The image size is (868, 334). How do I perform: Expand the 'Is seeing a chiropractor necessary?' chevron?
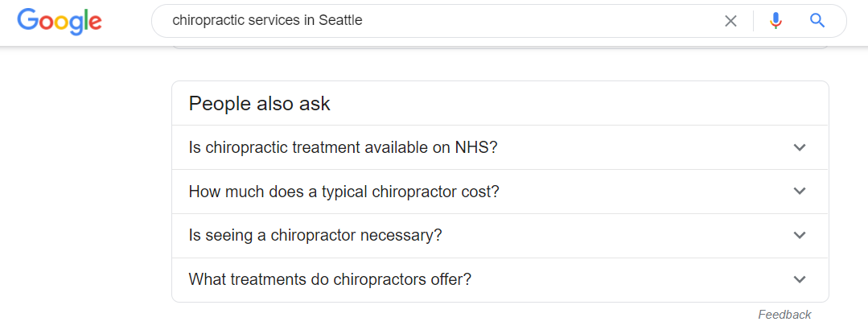tap(800, 235)
